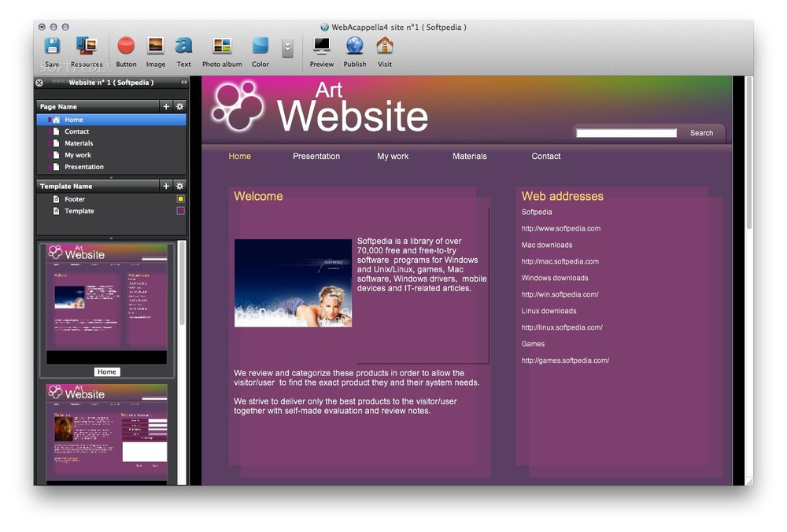The image size is (787, 532).
Task: Close the Website n° 1 sidebar panel
Action: pyautogui.click(x=39, y=83)
